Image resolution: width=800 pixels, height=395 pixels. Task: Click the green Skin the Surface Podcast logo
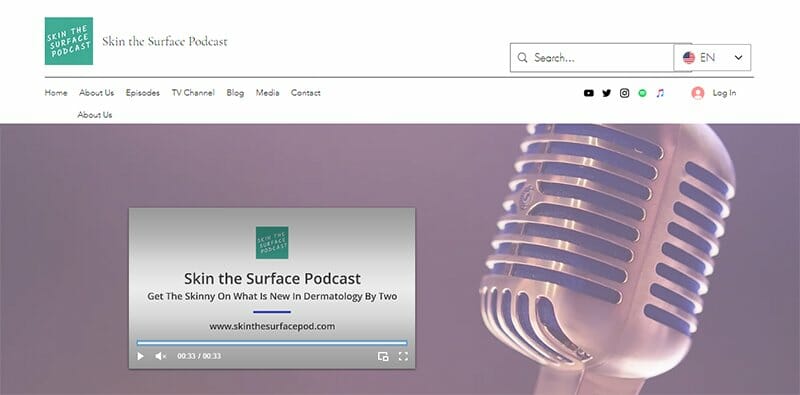69,41
